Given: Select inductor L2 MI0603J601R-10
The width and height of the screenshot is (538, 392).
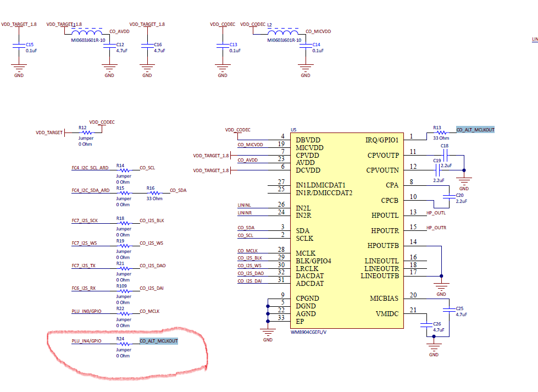Looking at the screenshot, I should (x=284, y=33).
